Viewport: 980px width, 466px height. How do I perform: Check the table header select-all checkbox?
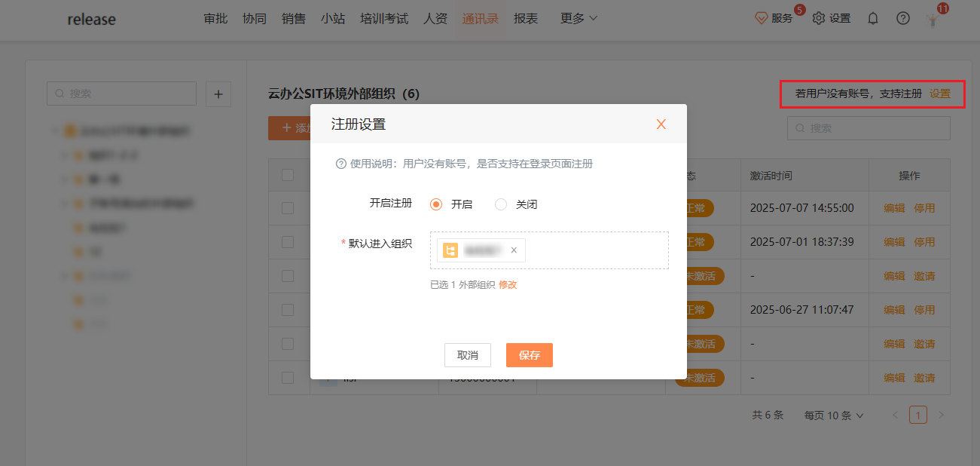click(288, 175)
